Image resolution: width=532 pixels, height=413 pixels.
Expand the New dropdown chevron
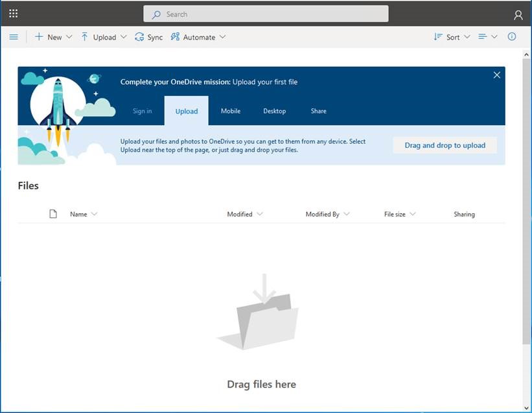point(69,37)
